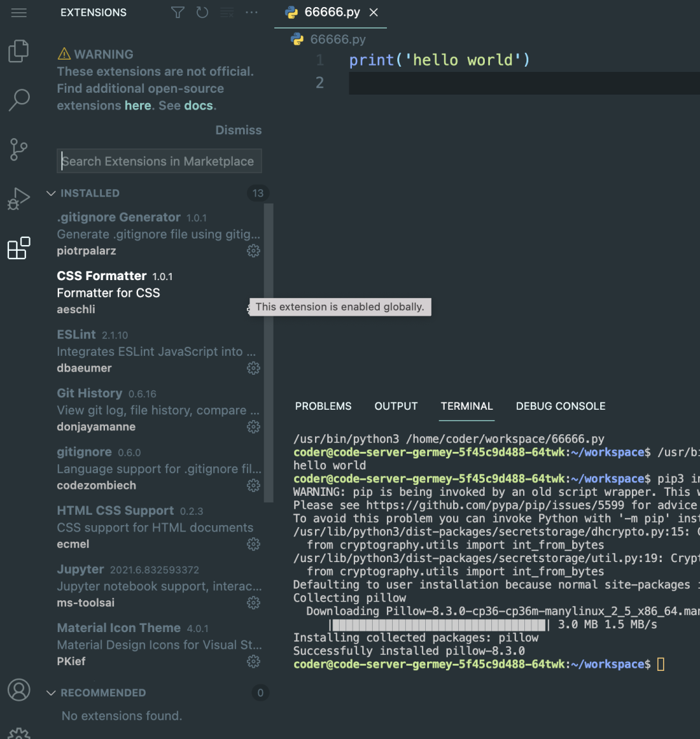
Task: Open the Run and Debug view
Action: pos(19,198)
